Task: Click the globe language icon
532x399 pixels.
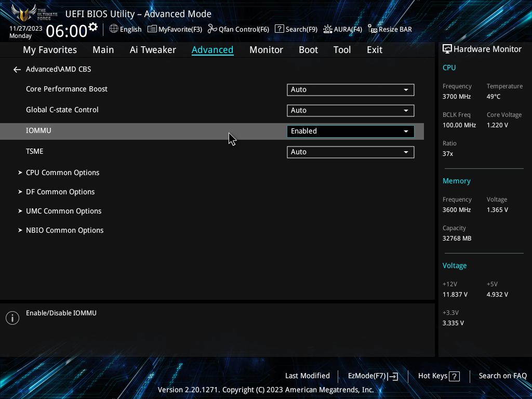Action: tap(114, 29)
